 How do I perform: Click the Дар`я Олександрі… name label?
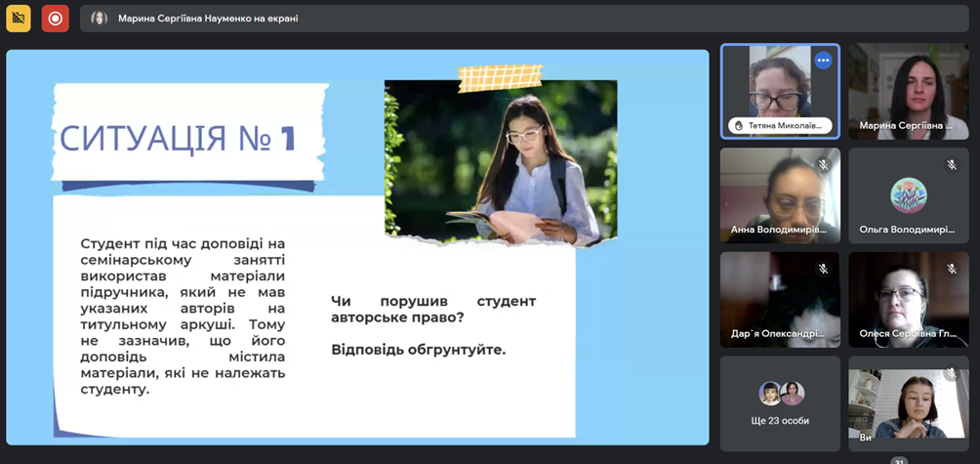(x=778, y=333)
